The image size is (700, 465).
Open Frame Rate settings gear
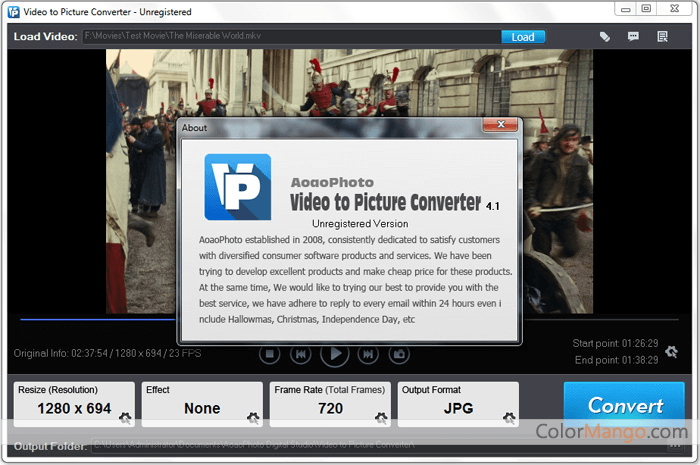[x=381, y=418]
